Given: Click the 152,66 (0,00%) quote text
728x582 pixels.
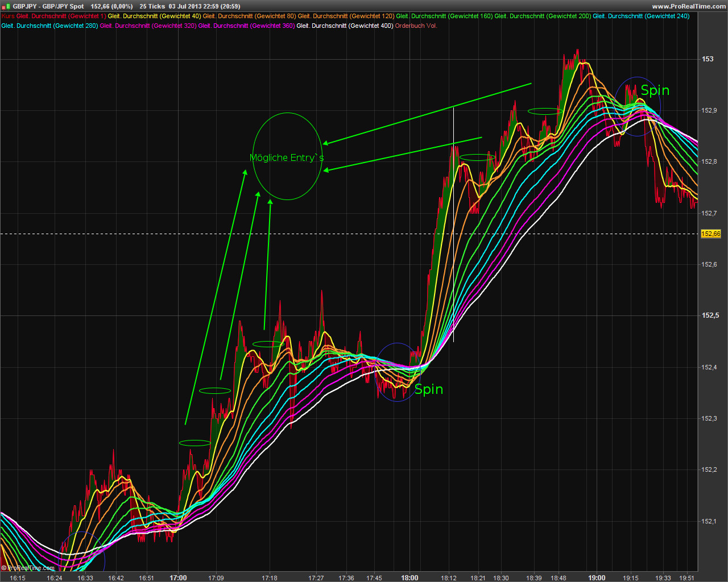Looking at the screenshot, I should [x=111, y=6].
